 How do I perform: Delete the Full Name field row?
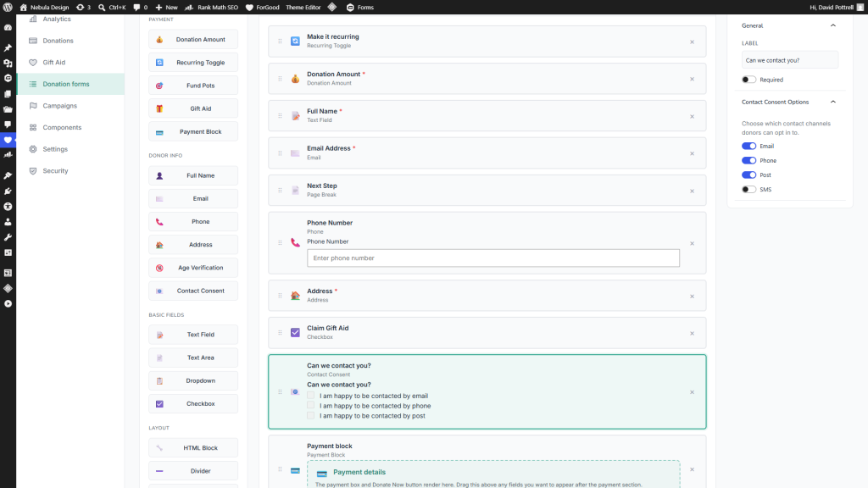coord(692,117)
